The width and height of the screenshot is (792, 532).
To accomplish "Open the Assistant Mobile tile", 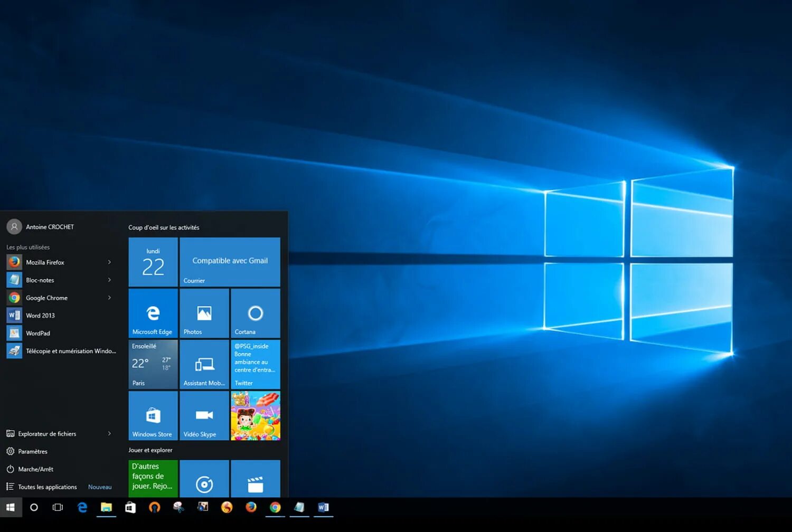I will click(x=204, y=364).
